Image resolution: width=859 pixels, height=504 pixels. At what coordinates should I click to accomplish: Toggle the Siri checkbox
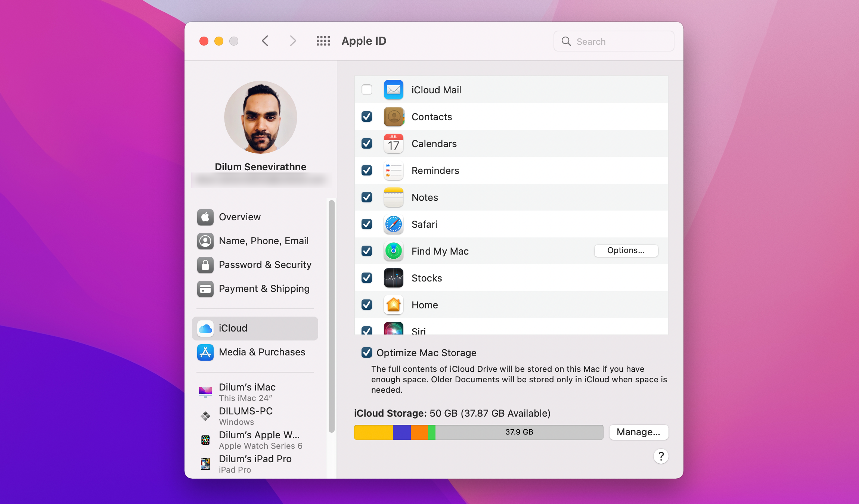pyautogui.click(x=367, y=330)
